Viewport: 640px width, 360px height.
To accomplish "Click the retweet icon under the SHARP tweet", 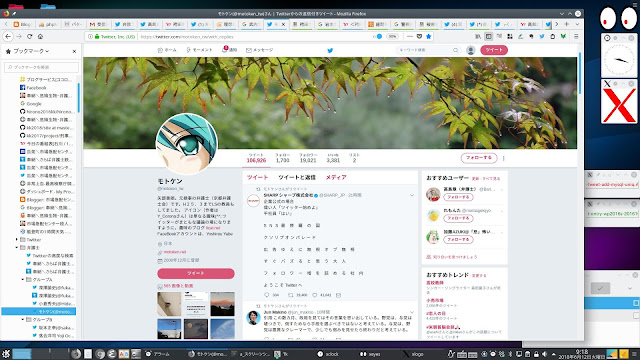I will 291,295.
